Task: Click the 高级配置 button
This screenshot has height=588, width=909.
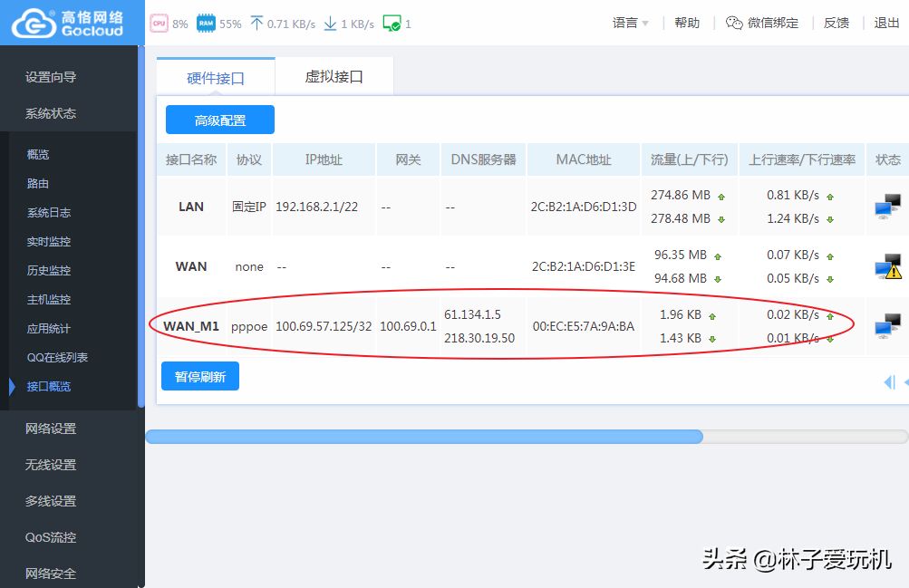Action: click(220, 120)
